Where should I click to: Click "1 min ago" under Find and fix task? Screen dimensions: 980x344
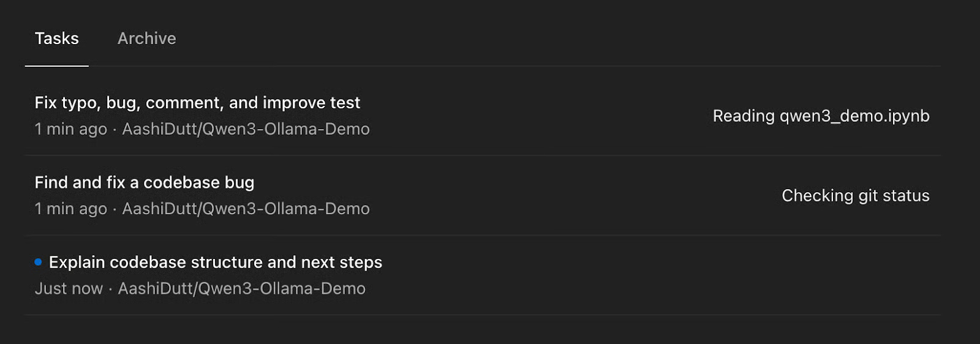pos(70,209)
